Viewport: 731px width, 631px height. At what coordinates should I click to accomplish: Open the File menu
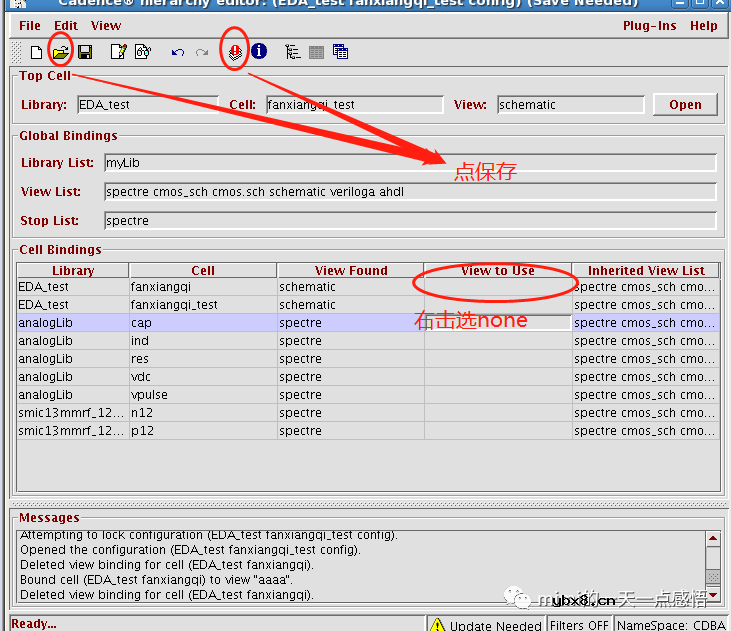click(x=30, y=26)
